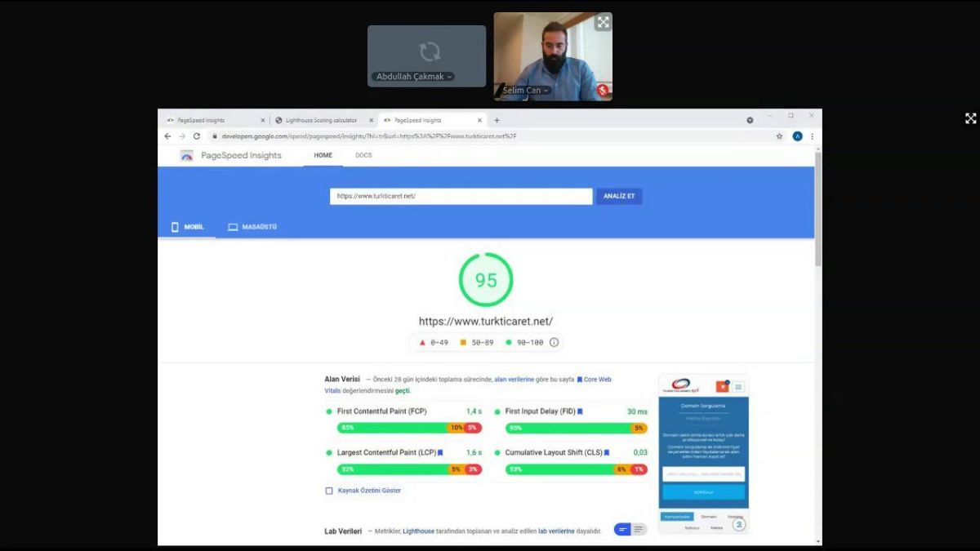Select the MOBİL results tab
The image size is (980, 551).
(187, 227)
